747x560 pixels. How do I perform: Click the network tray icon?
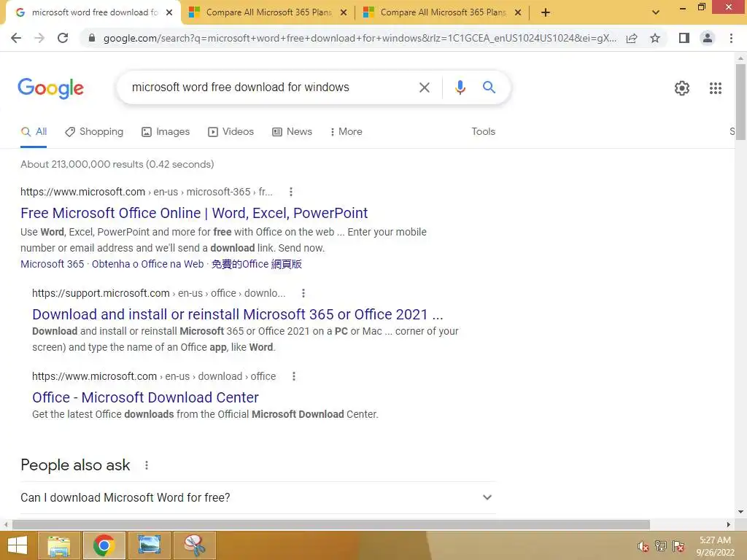point(660,546)
